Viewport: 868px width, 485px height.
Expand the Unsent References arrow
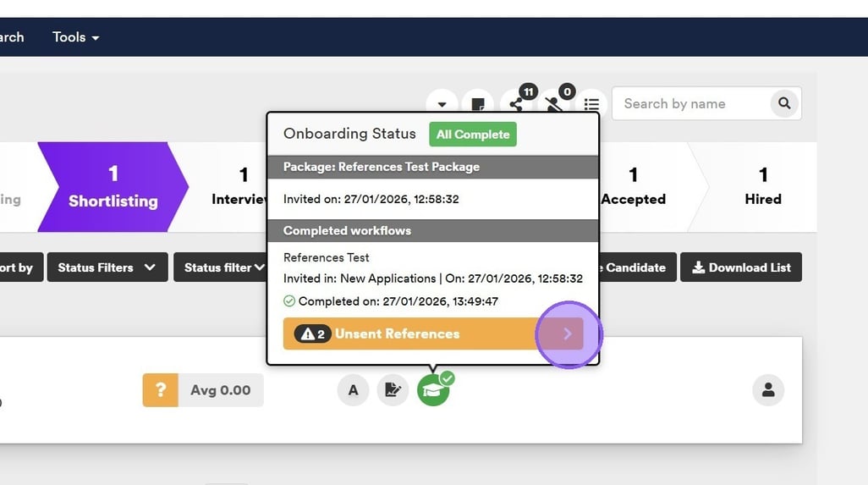click(567, 333)
